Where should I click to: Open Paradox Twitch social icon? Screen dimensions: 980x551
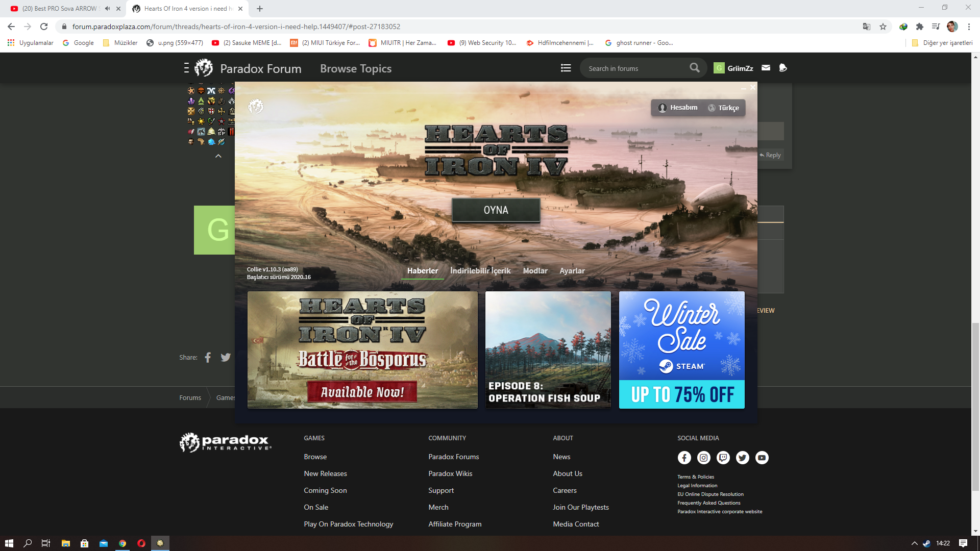[x=723, y=458]
